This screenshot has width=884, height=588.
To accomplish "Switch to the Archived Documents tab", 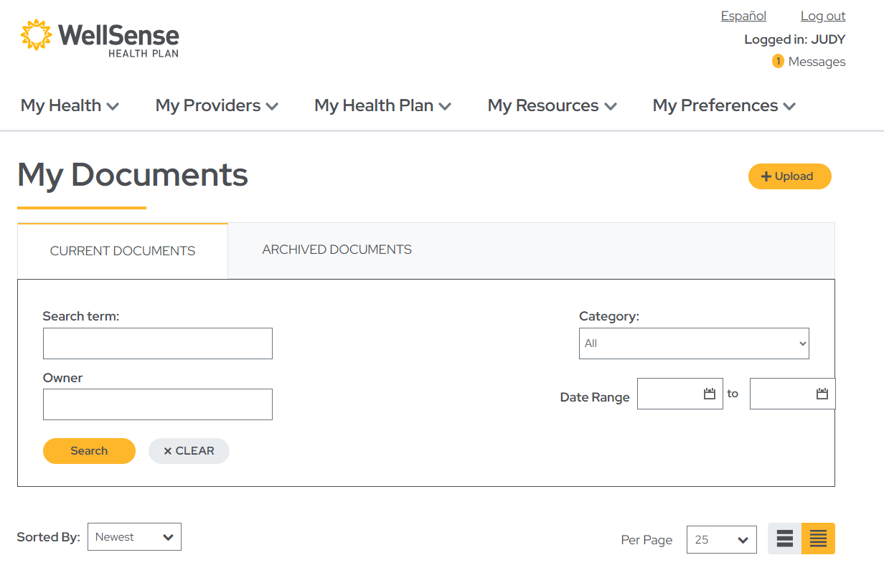I will 337,250.
